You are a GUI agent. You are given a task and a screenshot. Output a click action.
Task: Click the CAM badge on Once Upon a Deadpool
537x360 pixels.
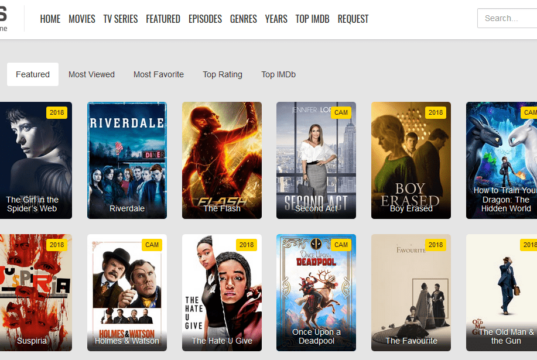pos(341,245)
